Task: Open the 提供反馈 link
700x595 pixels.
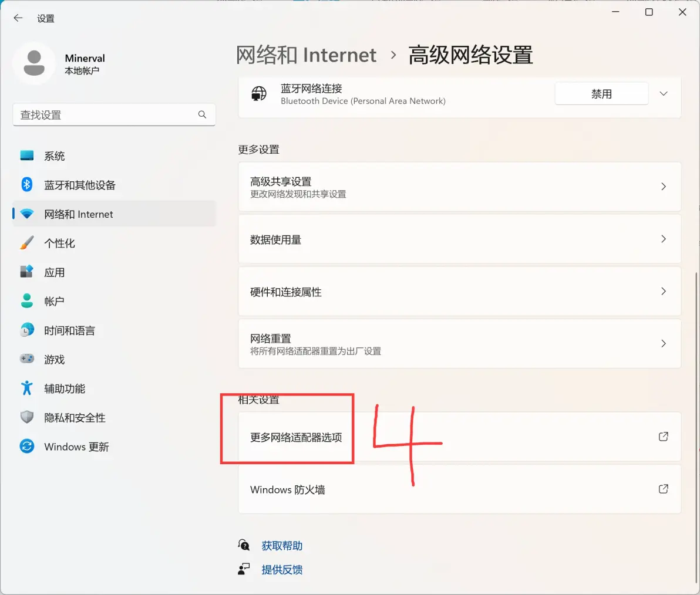Action: (282, 570)
